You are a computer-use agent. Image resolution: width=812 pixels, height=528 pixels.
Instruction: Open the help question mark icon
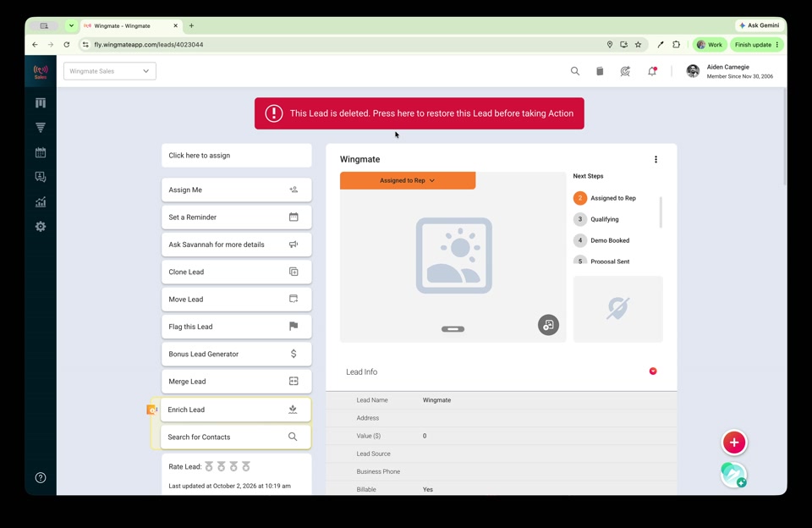[x=41, y=478]
